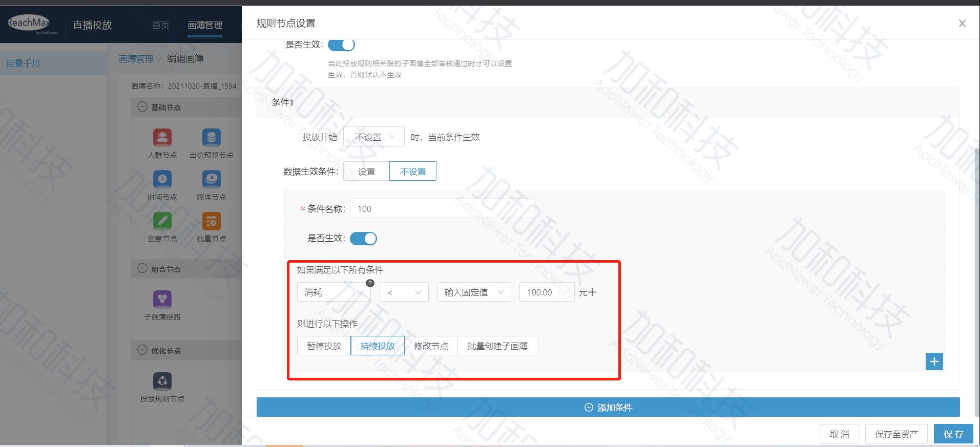Collapse the 基础节点 section
The image size is (980, 447).
pyautogui.click(x=142, y=107)
